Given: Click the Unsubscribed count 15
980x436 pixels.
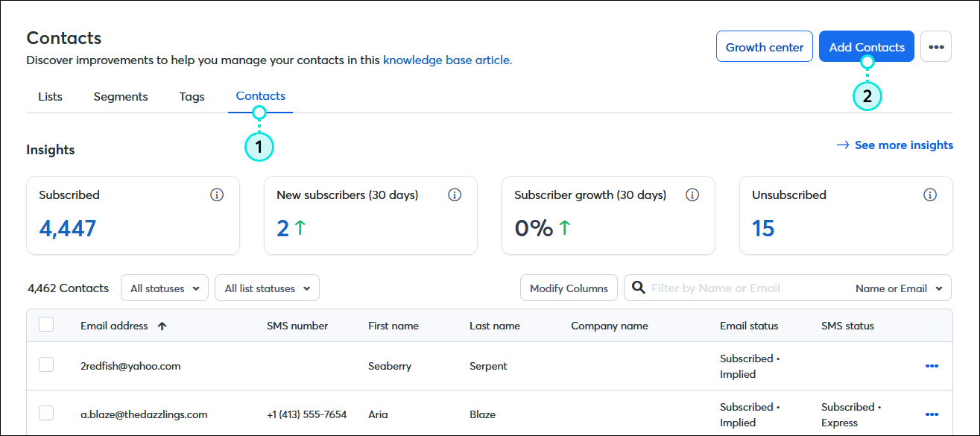Looking at the screenshot, I should 763,228.
